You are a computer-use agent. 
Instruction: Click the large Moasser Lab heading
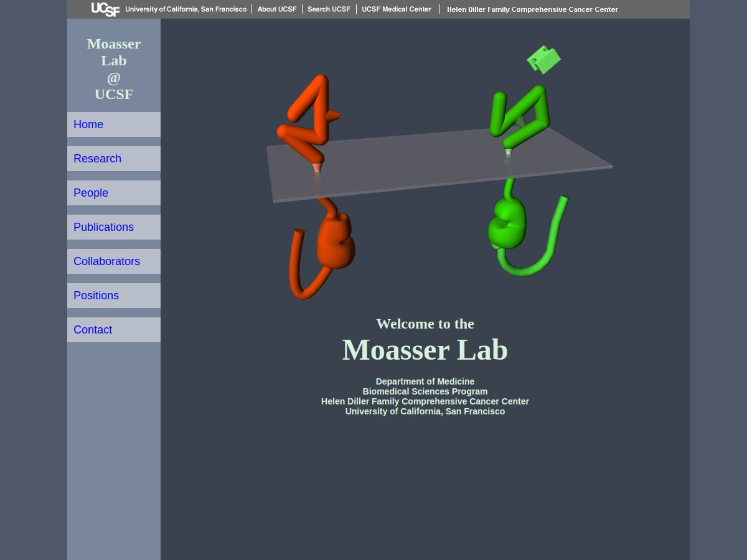tap(425, 350)
